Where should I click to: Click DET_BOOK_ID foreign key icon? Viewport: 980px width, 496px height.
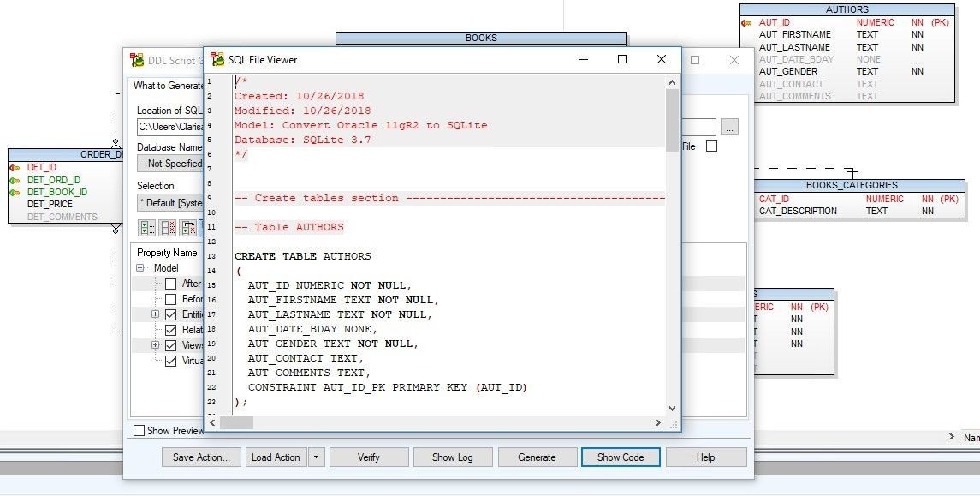[x=15, y=192]
